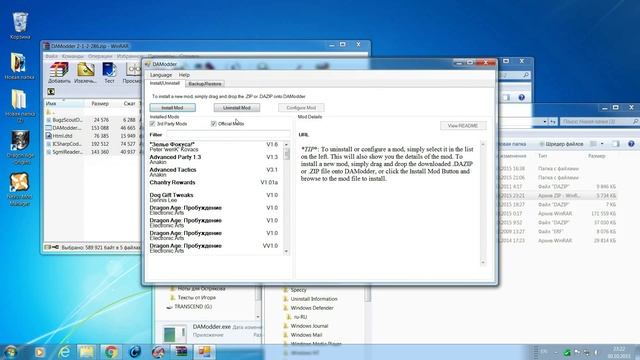Click the Uninstall Mod button
This screenshot has height=360, width=640.
coord(237,108)
